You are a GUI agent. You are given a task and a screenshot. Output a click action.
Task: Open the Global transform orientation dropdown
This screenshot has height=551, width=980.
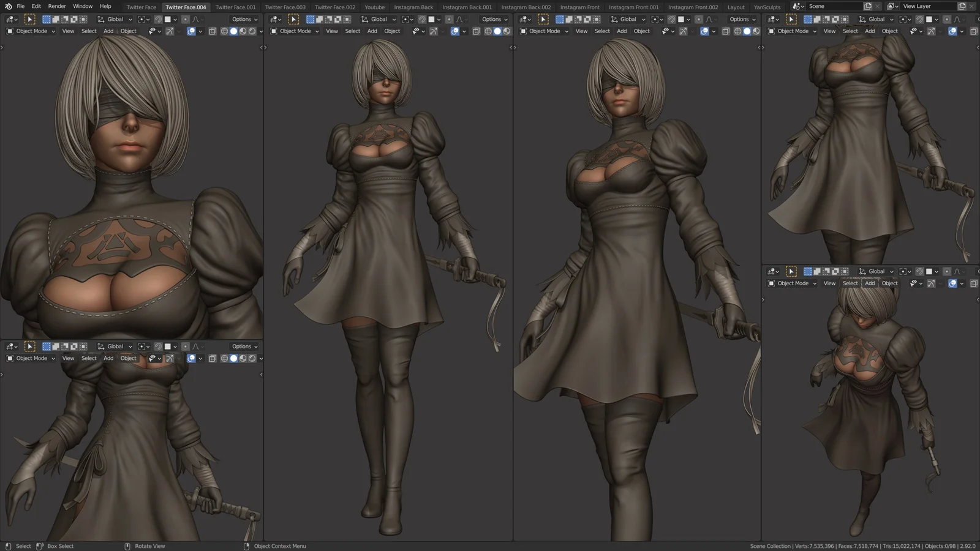[116, 19]
